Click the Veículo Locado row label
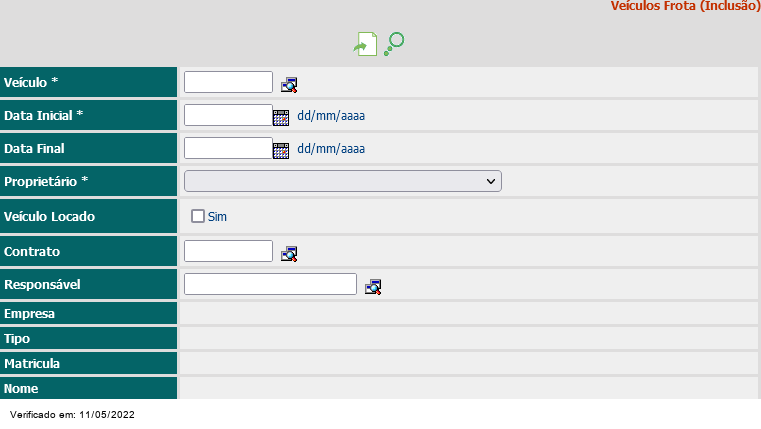The width and height of the screenshot is (761, 429). click(49, 216)
